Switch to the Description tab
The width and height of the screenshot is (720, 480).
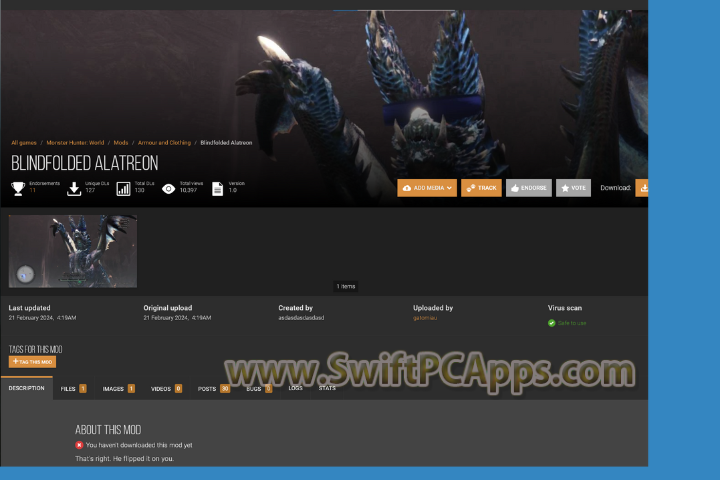27,388
